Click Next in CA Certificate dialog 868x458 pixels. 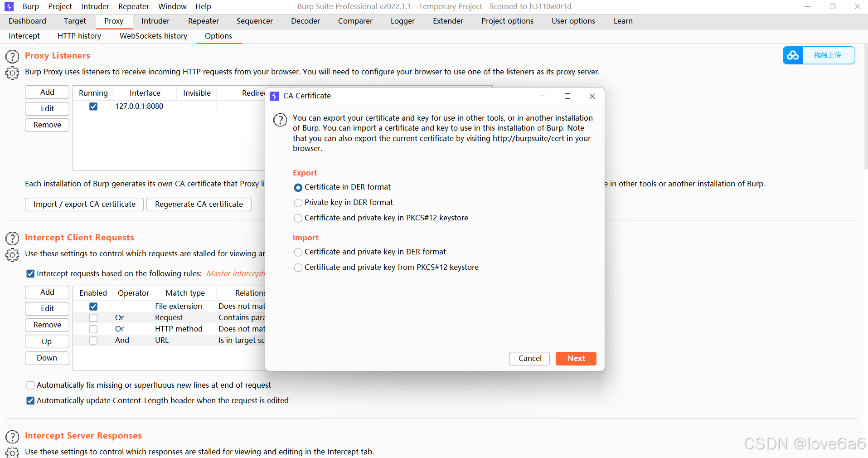[576, 359]
